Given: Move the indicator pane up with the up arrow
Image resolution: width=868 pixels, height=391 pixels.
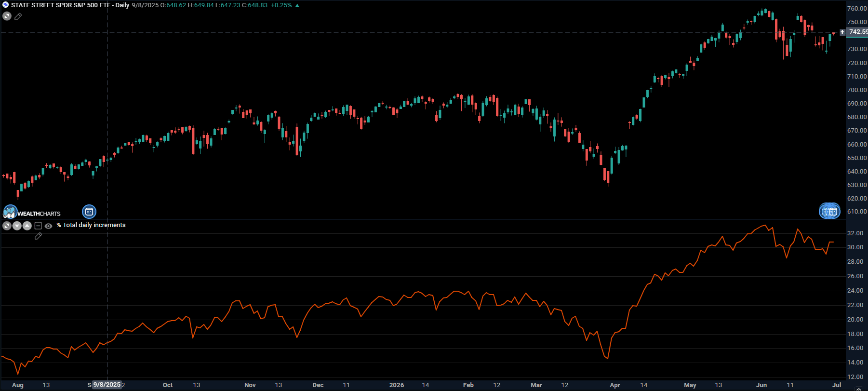Looking at the screenshot, I should (x=27, y=226).
